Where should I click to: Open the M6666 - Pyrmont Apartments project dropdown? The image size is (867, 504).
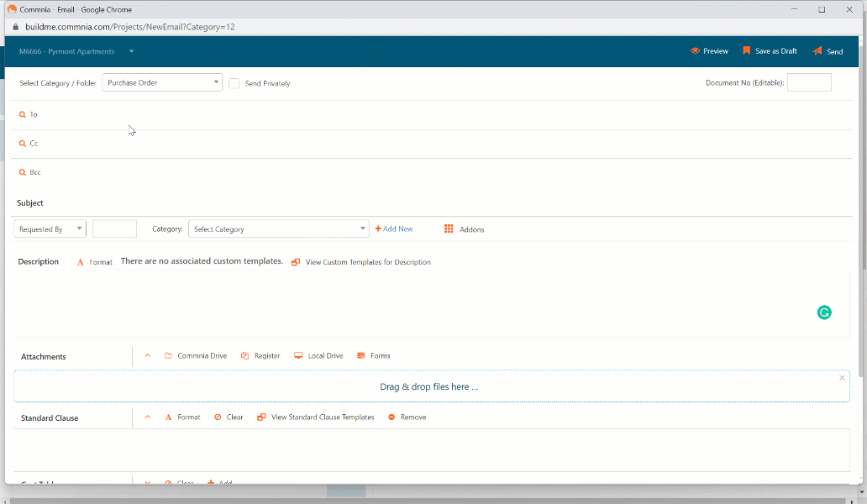point(76,51)
